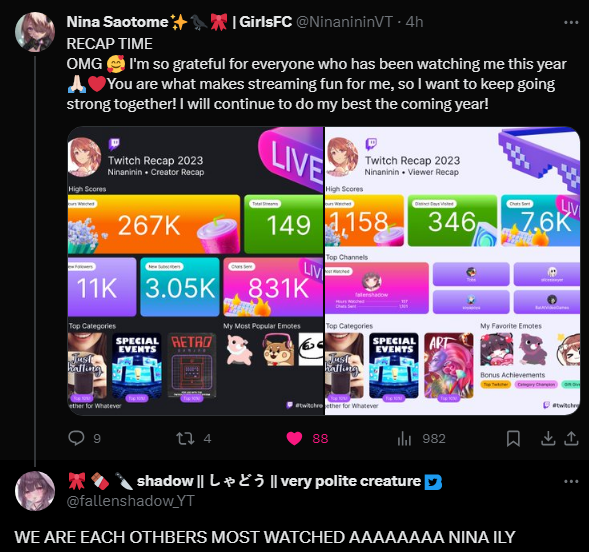
Task: Open fallenshadow's profile avatar
Action: [35, 491]
